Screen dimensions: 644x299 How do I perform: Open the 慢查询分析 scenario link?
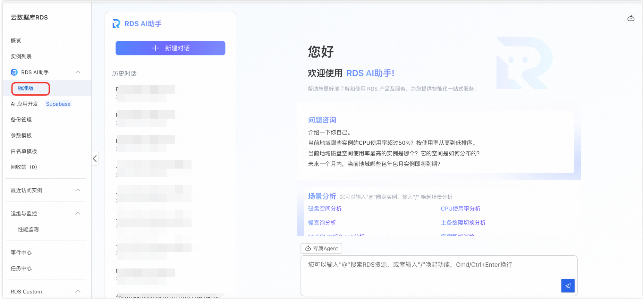[322, 222]
